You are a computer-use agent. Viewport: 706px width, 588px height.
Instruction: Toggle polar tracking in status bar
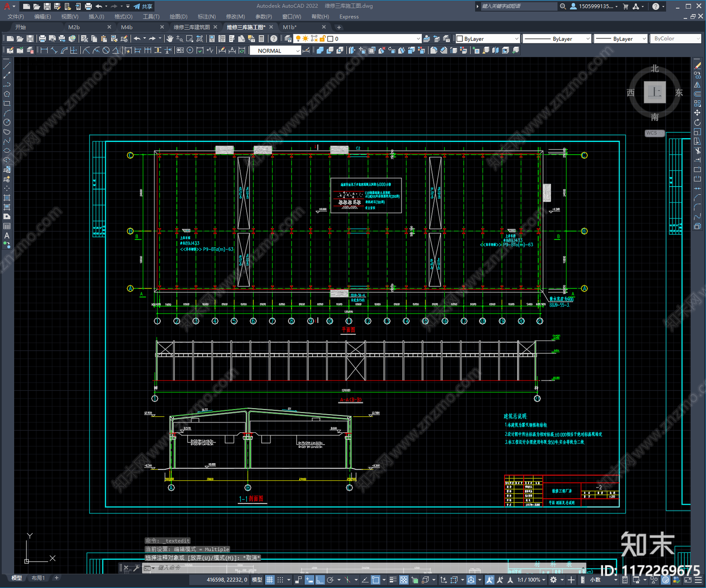tap(330, 580)
